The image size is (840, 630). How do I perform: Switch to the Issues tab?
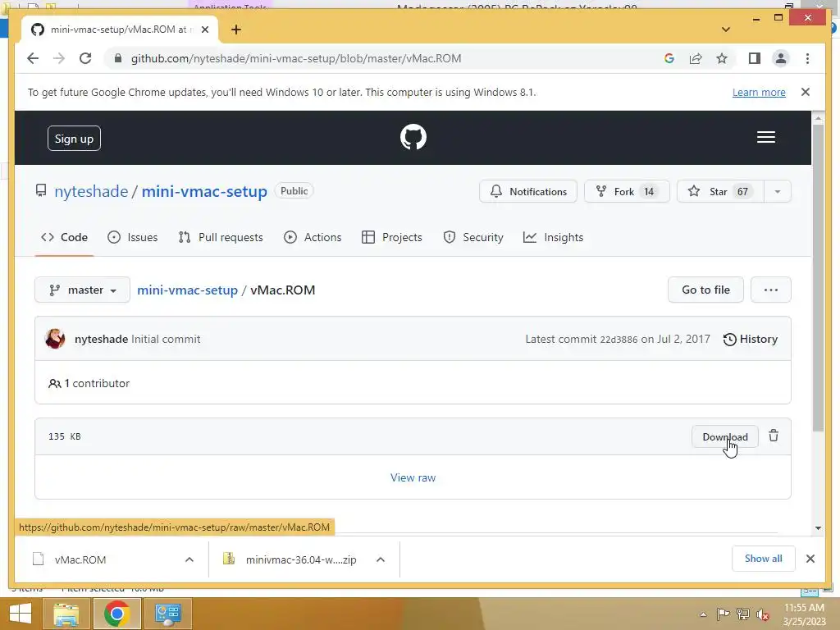coord(132,237)
